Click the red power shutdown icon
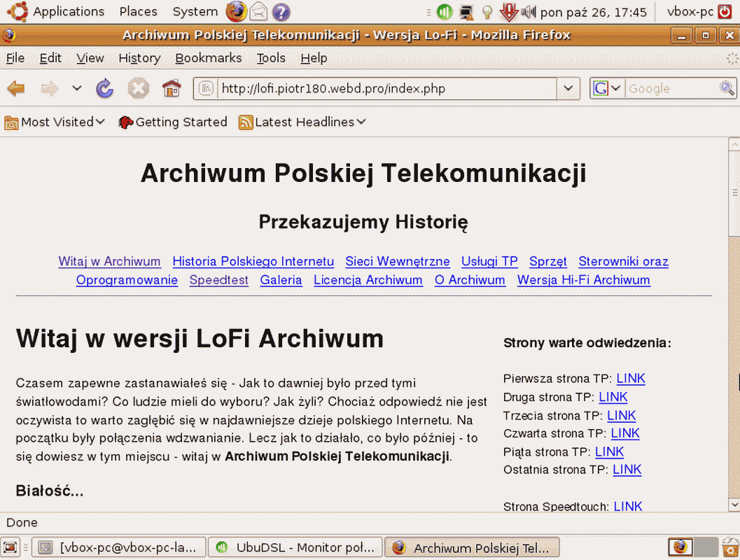Image resolution: width=740 pixels, height=560 pixels. point(725,11)
